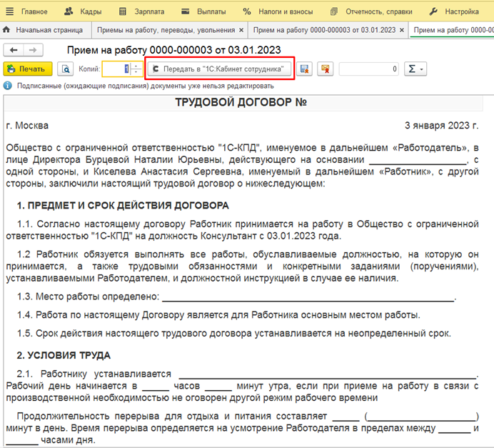Click the information icon beside signed documents notice

[7, 86]
